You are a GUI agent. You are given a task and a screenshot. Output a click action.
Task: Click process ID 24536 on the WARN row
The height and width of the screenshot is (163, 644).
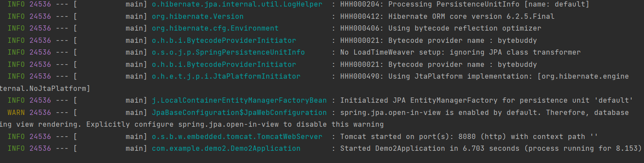click(x=40, y=112)
